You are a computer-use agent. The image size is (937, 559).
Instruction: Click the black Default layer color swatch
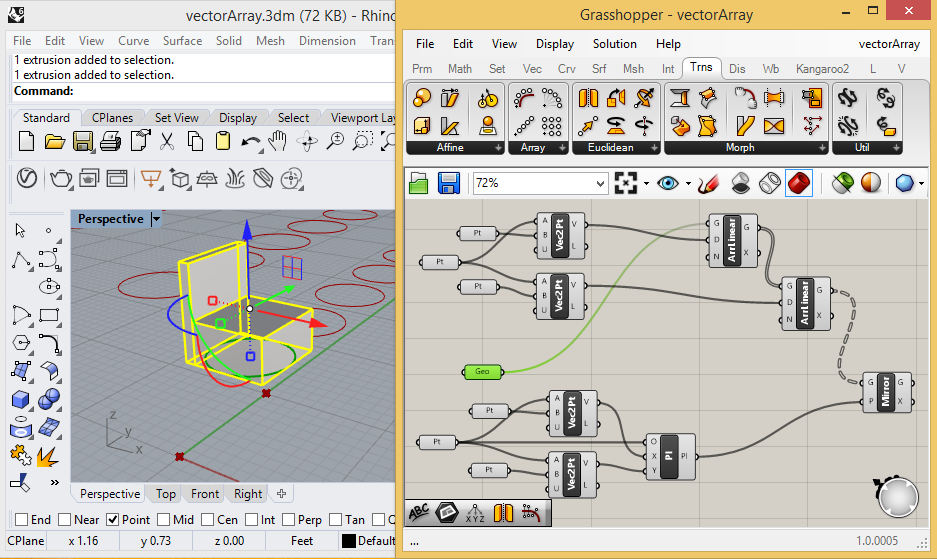click(x=349, y=541)
